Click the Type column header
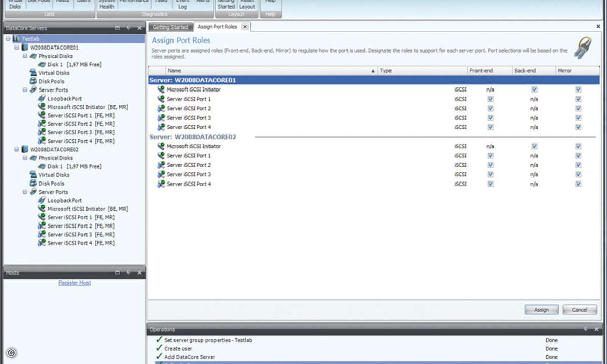Screen dimensions: 607x364 coord(423,71)
